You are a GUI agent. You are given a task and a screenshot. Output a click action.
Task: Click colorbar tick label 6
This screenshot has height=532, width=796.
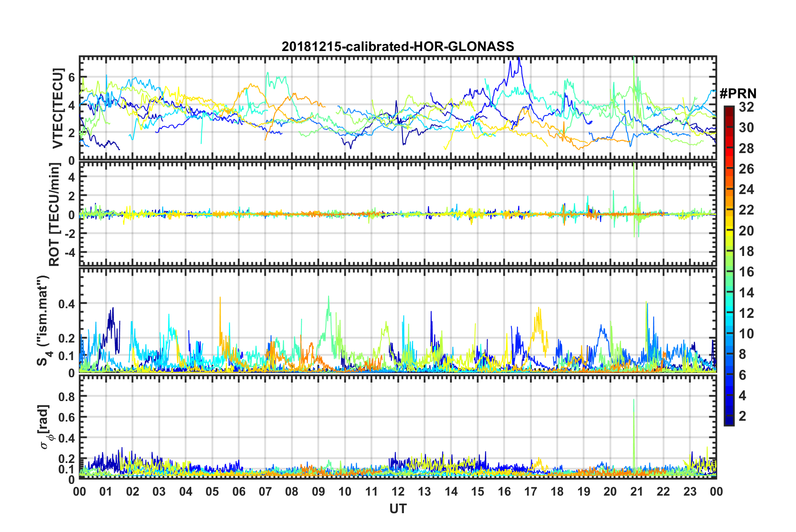coord(742,375)
